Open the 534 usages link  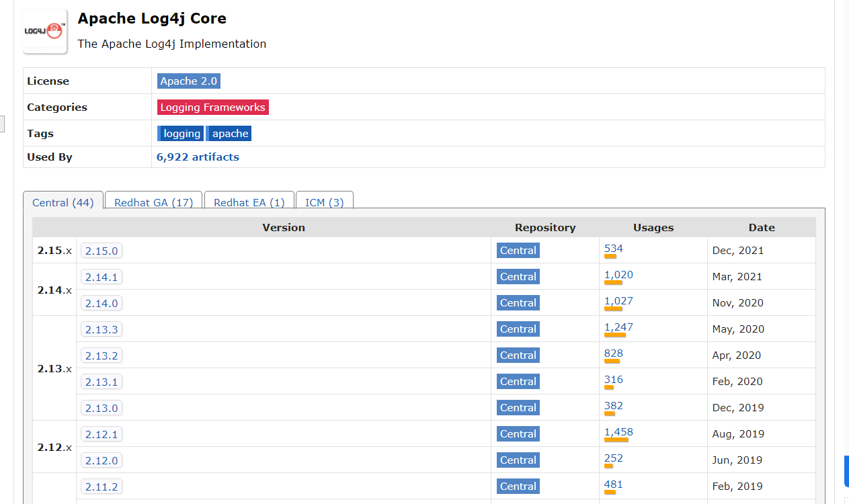pos(614,249)
